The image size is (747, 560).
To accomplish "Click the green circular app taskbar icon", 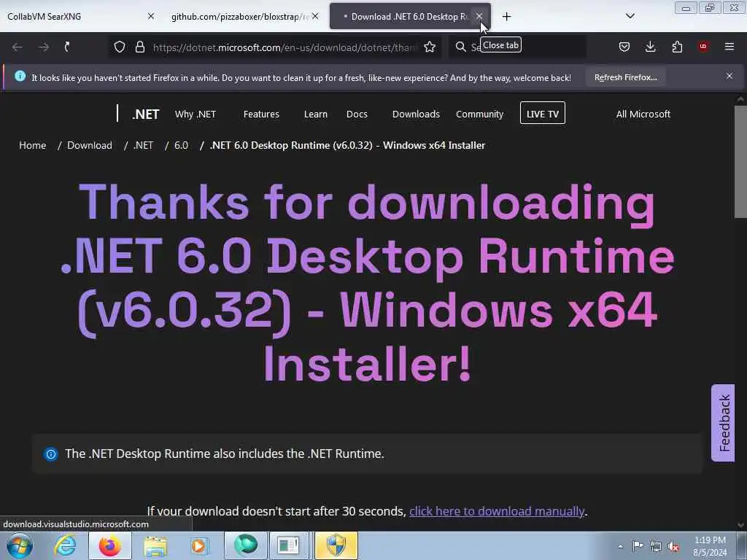I will (246, 545).
